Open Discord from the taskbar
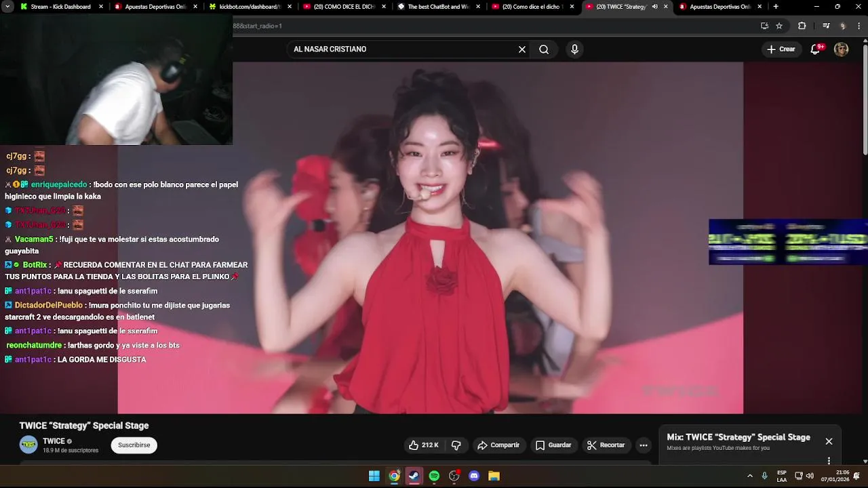The width and height of the screenshot is (868, 488). (474, 476)
